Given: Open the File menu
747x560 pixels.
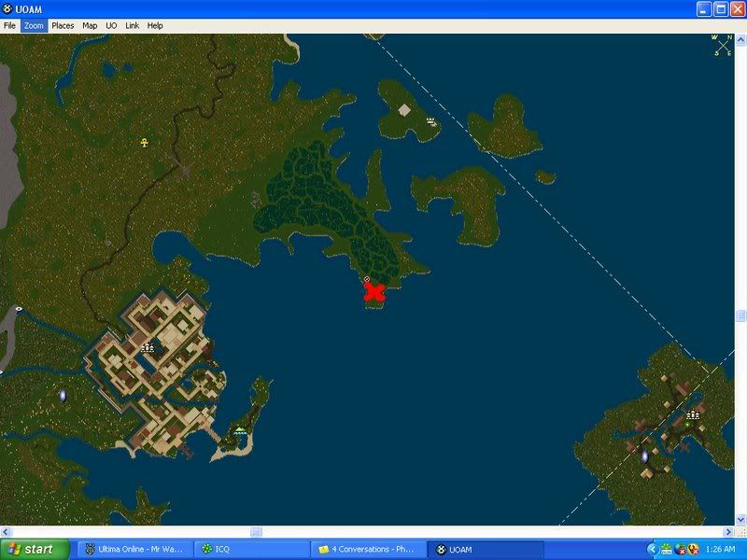Looking at the screenshot, I should point(9,26).
